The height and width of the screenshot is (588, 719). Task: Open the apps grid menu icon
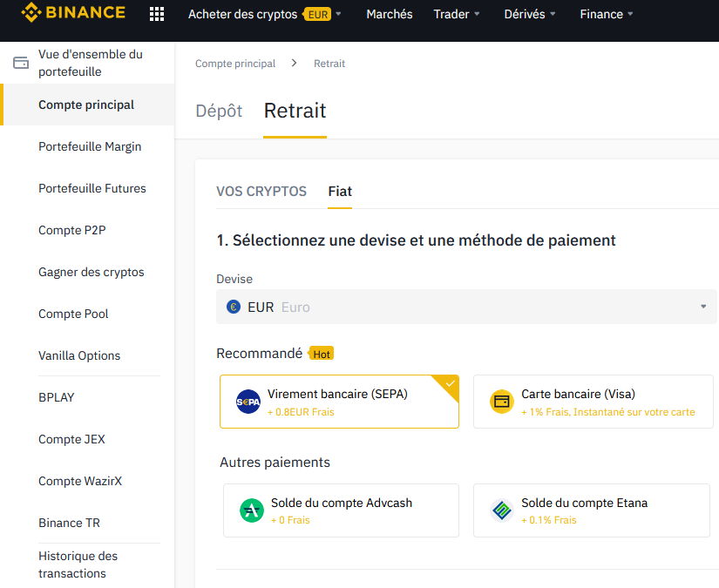coord(157,14)
